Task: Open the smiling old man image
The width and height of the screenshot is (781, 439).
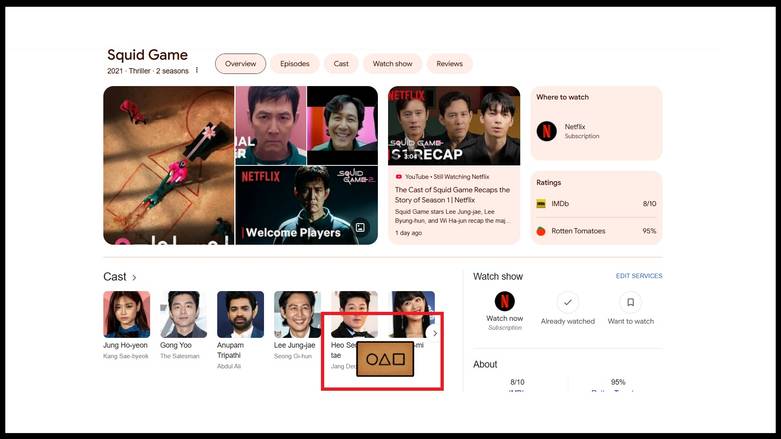Action: point(342,126)
